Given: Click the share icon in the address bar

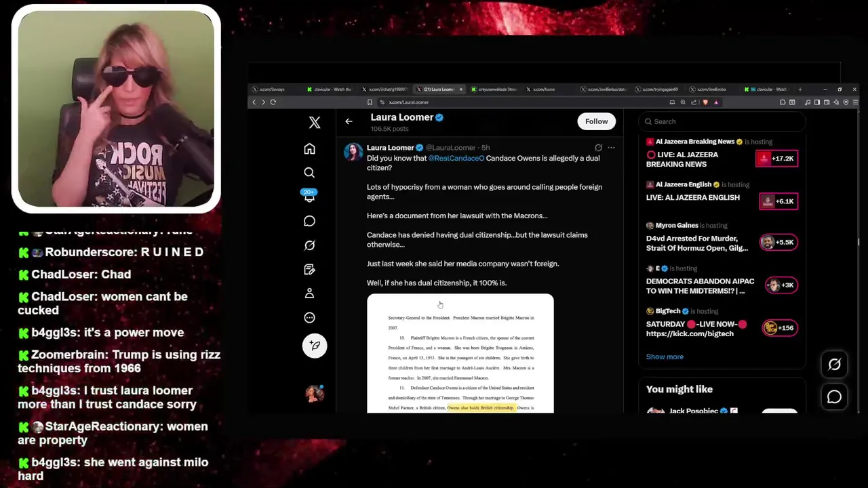Looking at the screenshot, I should (x=694, y=102).
